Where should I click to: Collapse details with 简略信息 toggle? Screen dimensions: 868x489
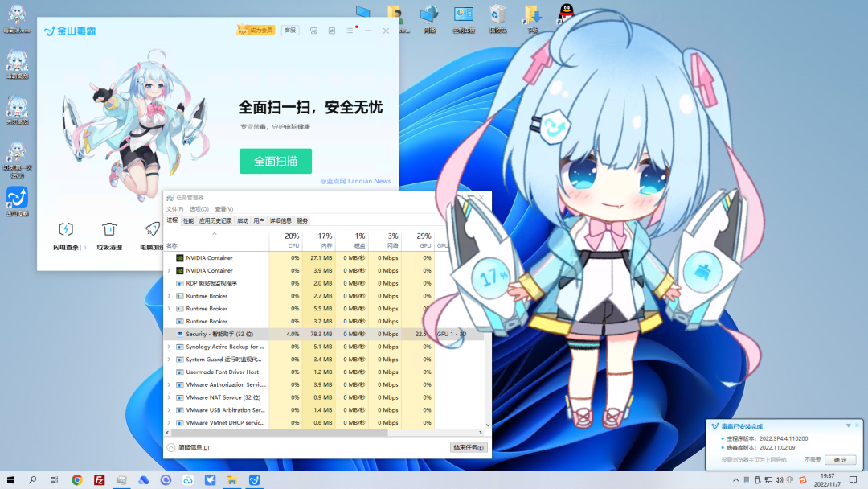pos(188,447)
